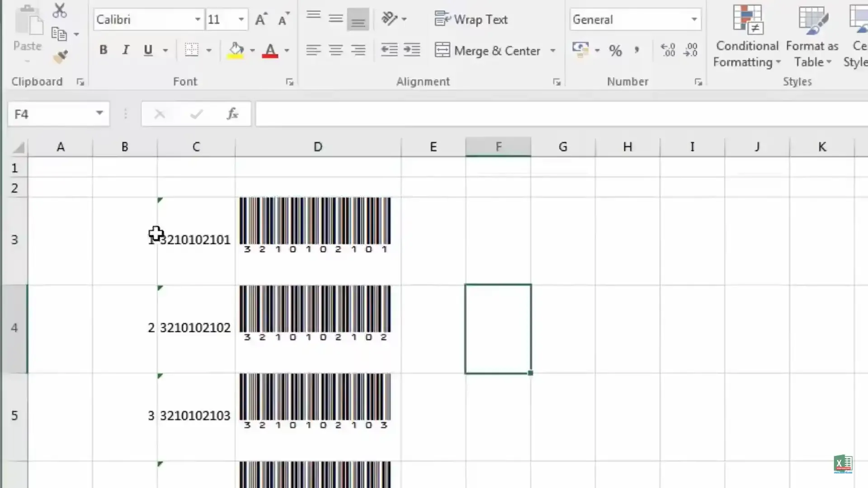Click the Insert Function fx icon
The width and height of the screenshot is (868, 488).
(x=232, y=114)
